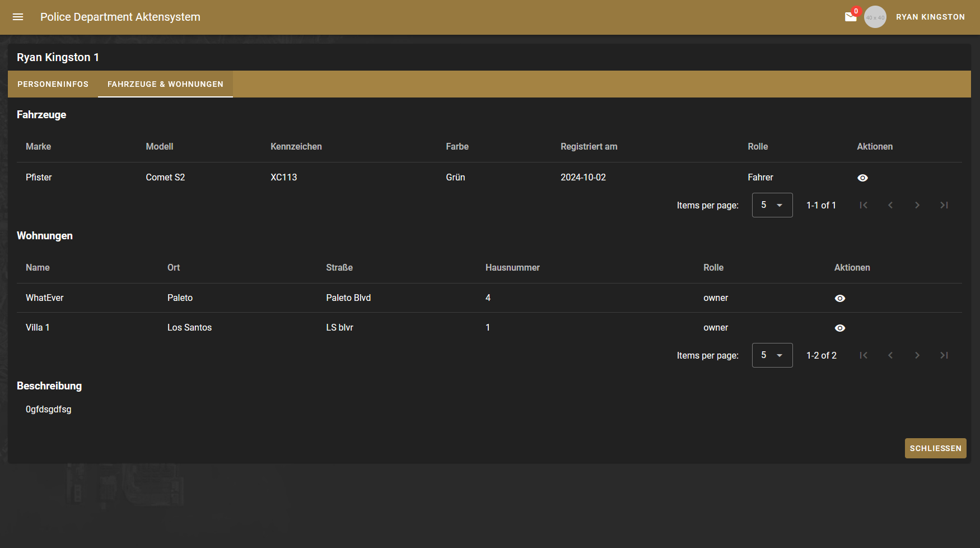Open vehicles items per page dropdown

click(x=772, y=205)
